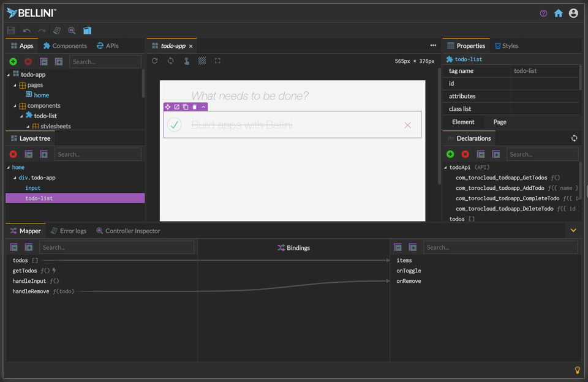Click the green add button in Apps panel
This screenshot has width=588, height=382.
point(13,62)
